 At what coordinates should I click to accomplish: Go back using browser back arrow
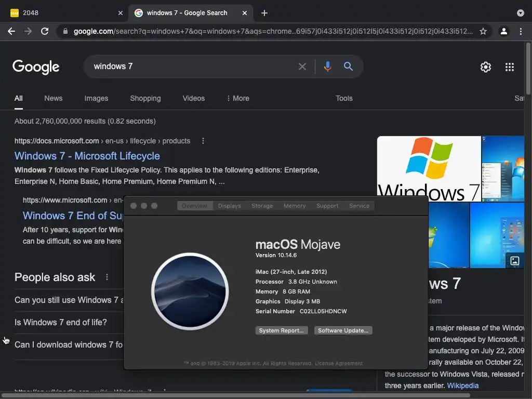click(x=11, y=31)
